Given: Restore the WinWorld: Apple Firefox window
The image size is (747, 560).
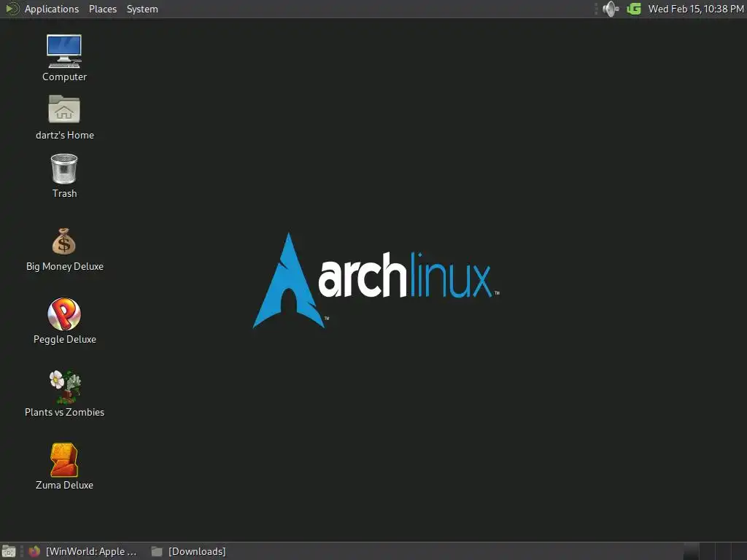Looking at the screenshot, I should pos(82,551).
